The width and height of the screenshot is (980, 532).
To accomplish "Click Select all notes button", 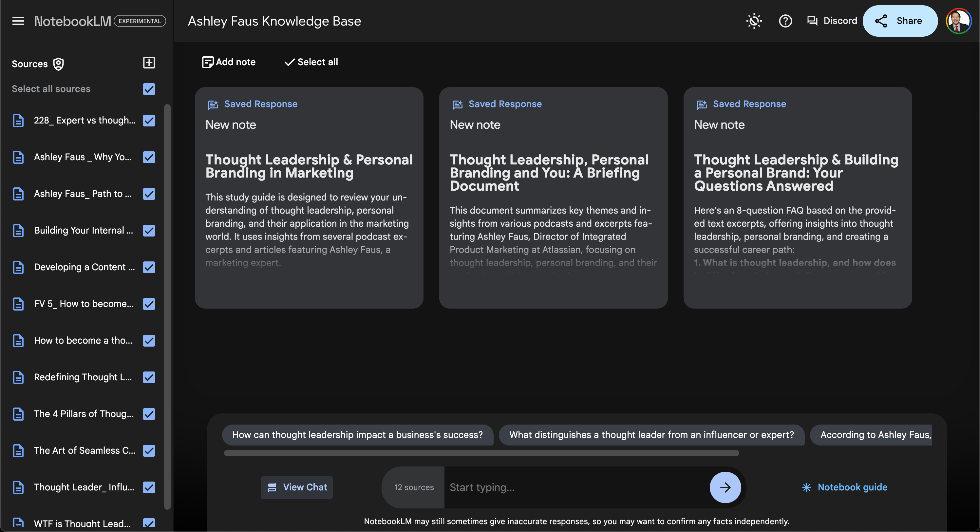I will pyautogui.click(x=311, y=62).
